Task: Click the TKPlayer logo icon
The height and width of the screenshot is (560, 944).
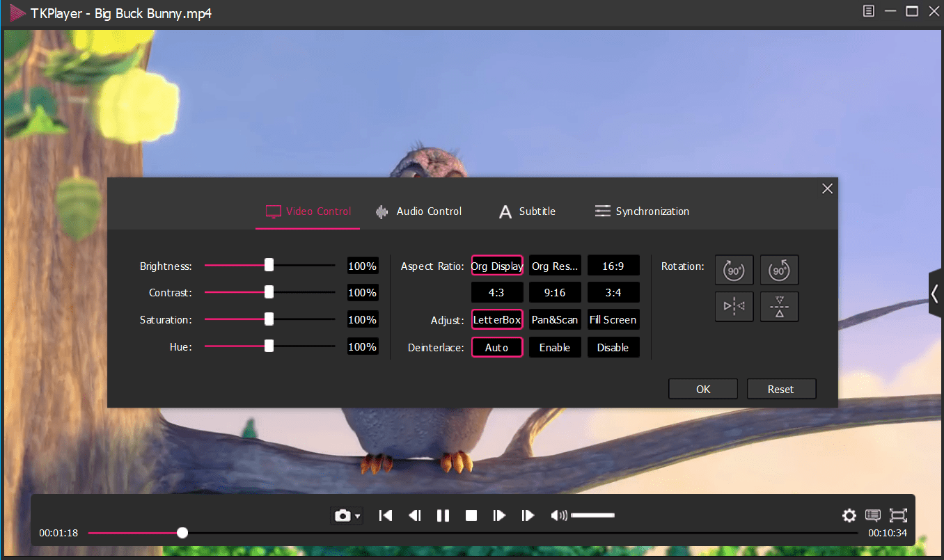Action: [x=17, y=13]
